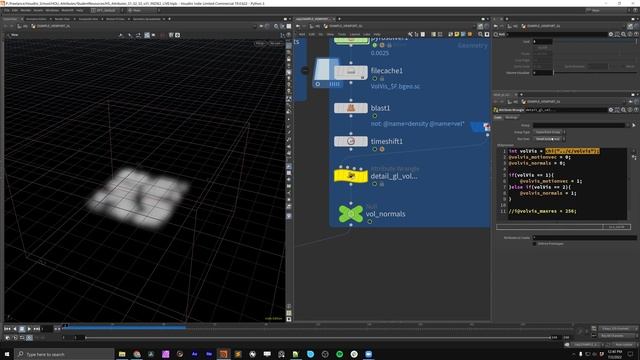Screen dimensions: 640x360
Task: Open the File menu
Action: 7,10
